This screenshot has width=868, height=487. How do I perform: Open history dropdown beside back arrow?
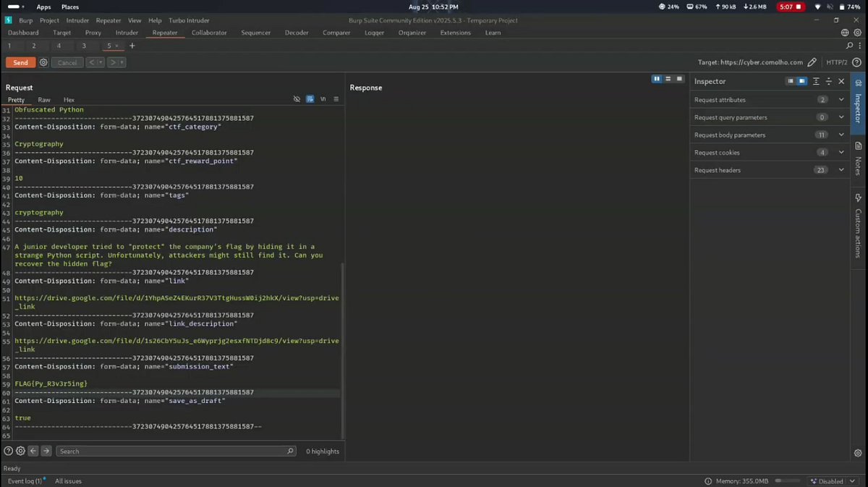tap(101, 63)
